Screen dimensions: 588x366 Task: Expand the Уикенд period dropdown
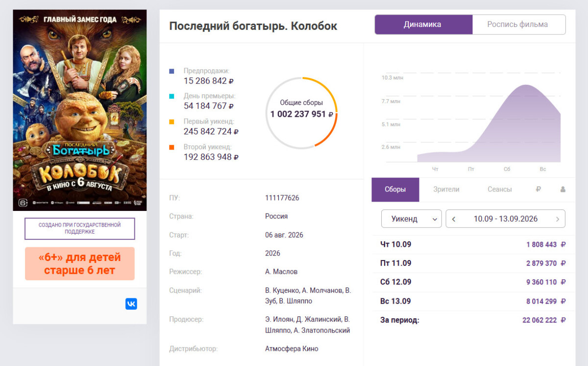coord(412,219)
